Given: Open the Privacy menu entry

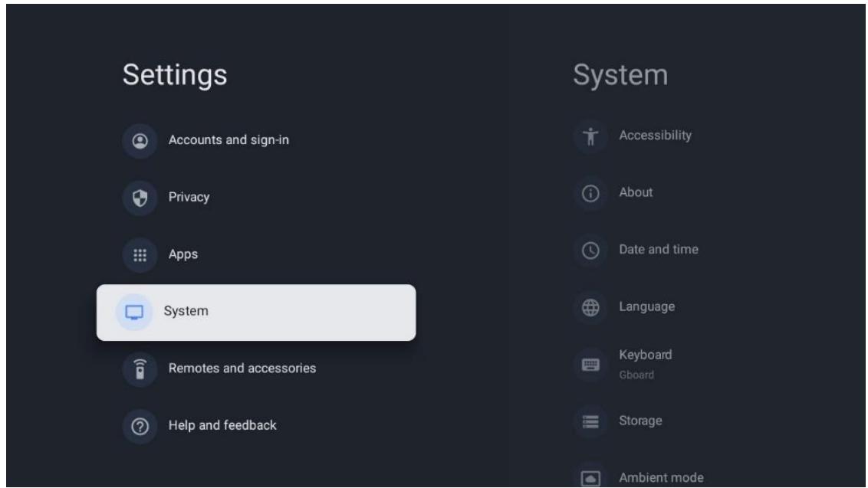Looking at the screenshot, I should 189,198.
